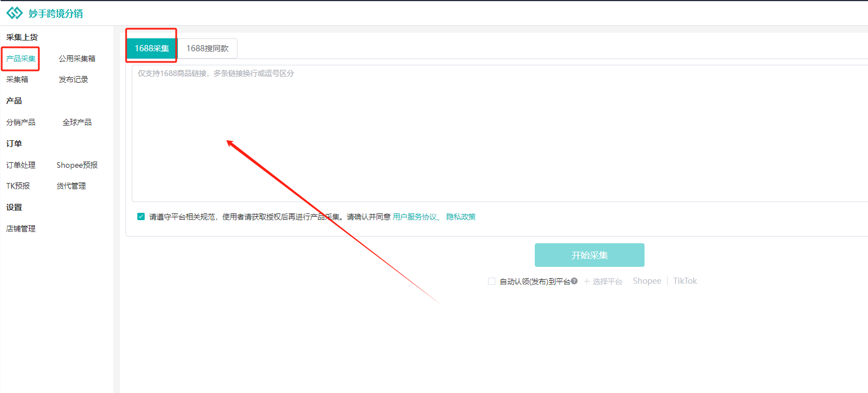Open the 隐私政策 link
The width and height of the screenshot is (868, 393).
coord(461,217)
